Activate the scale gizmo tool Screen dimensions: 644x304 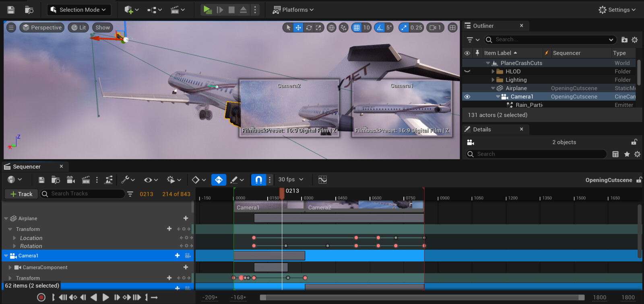(x=319, y=27)
